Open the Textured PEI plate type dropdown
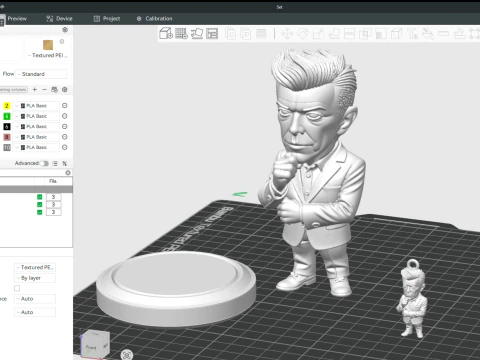The image size is (480, 360). tap(48, 55)
